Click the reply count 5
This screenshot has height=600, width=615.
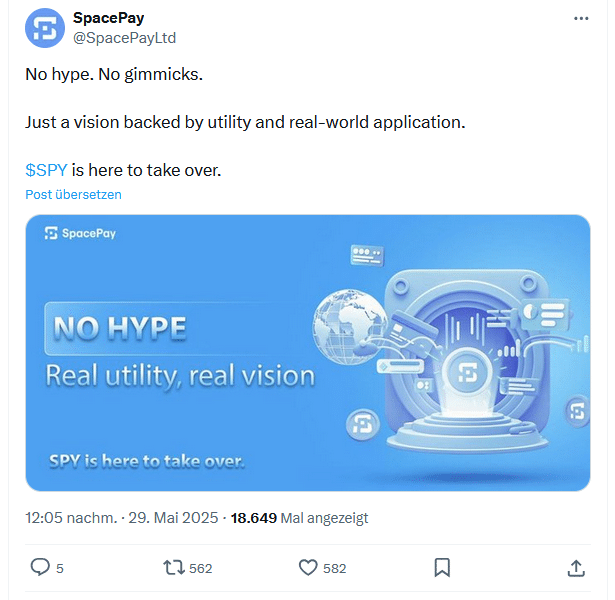(x=60, y=568)
